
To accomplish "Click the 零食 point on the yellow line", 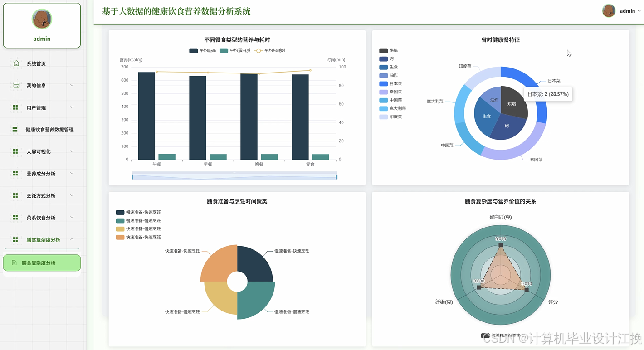I will [x=310, y=70].
